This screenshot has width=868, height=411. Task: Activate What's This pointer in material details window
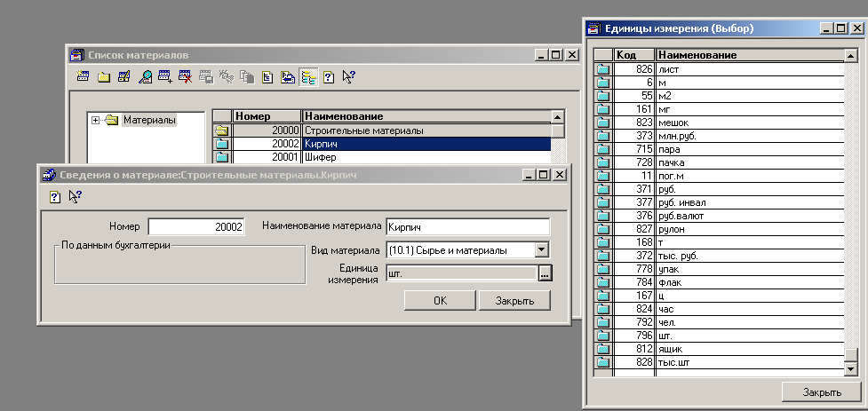[76, 196]
